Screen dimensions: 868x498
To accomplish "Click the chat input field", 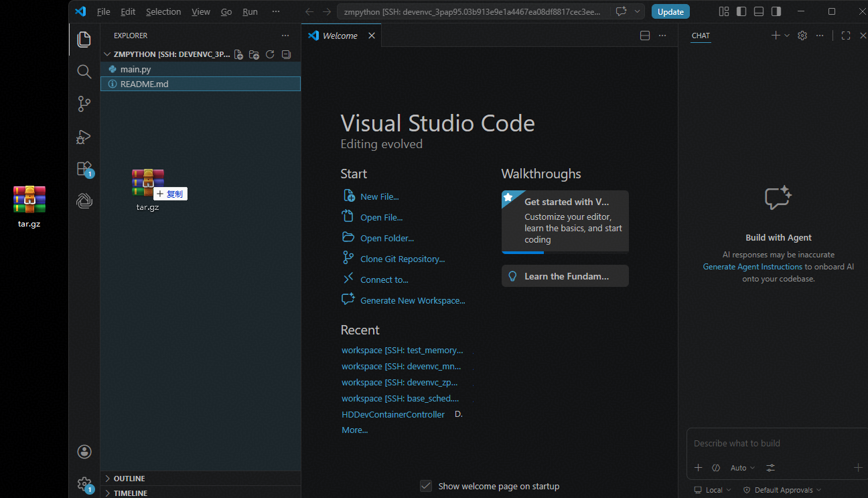I will click(x=770, y=443).
